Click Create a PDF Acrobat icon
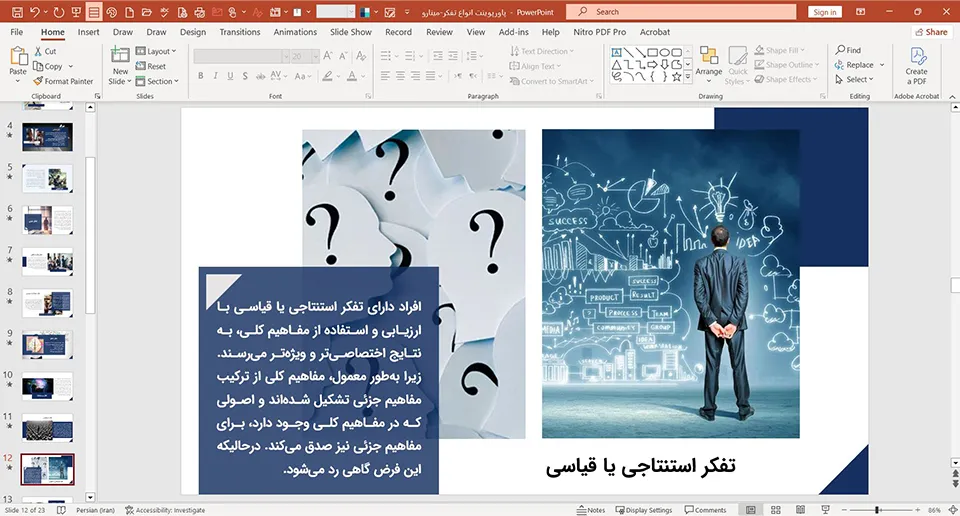The width and height of the screenshot is (960, 516). pos(917,65)
